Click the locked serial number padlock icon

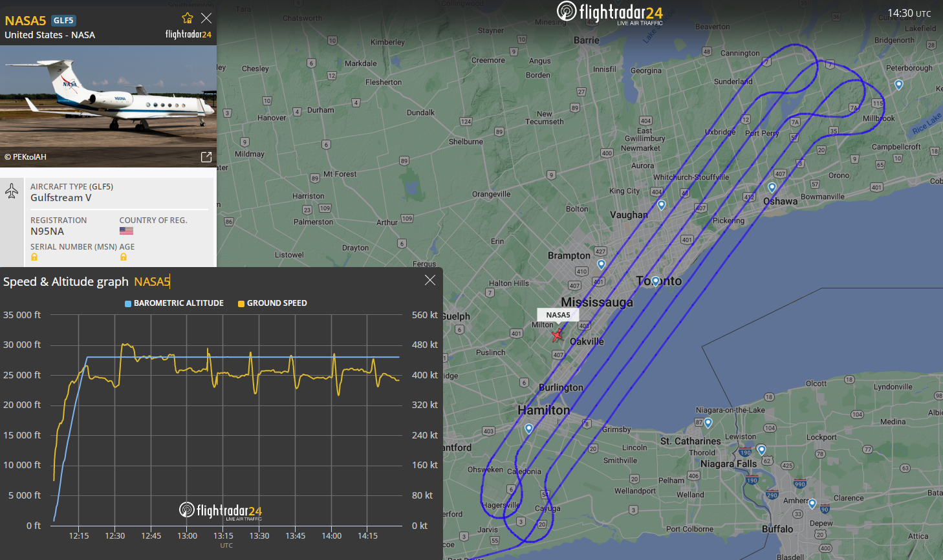[34, 257]
